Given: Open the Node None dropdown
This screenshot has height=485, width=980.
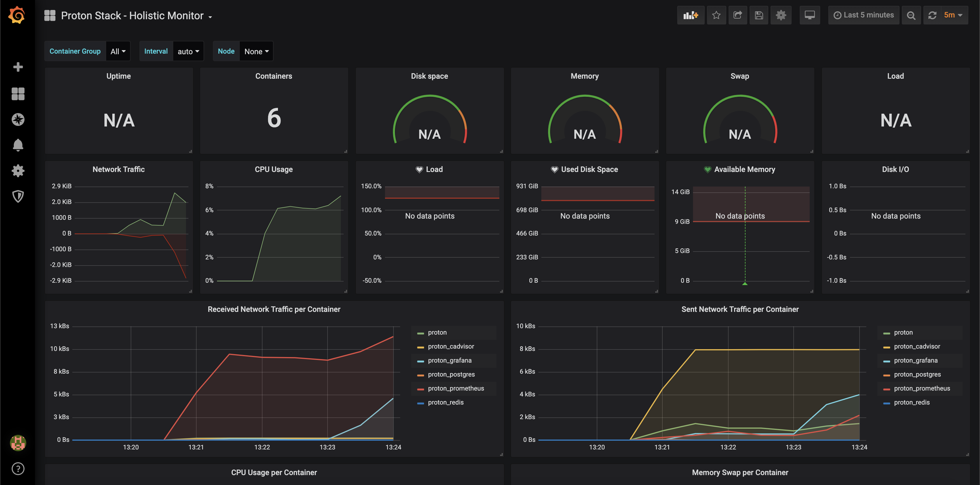Looking at the screenshot, I should point(256,51).
